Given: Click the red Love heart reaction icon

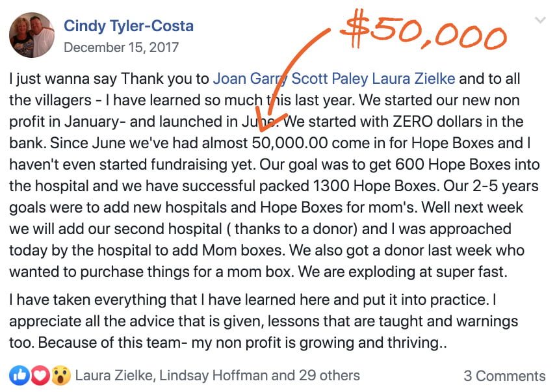Looking at the screenshot, I should (x=40, y=375).
